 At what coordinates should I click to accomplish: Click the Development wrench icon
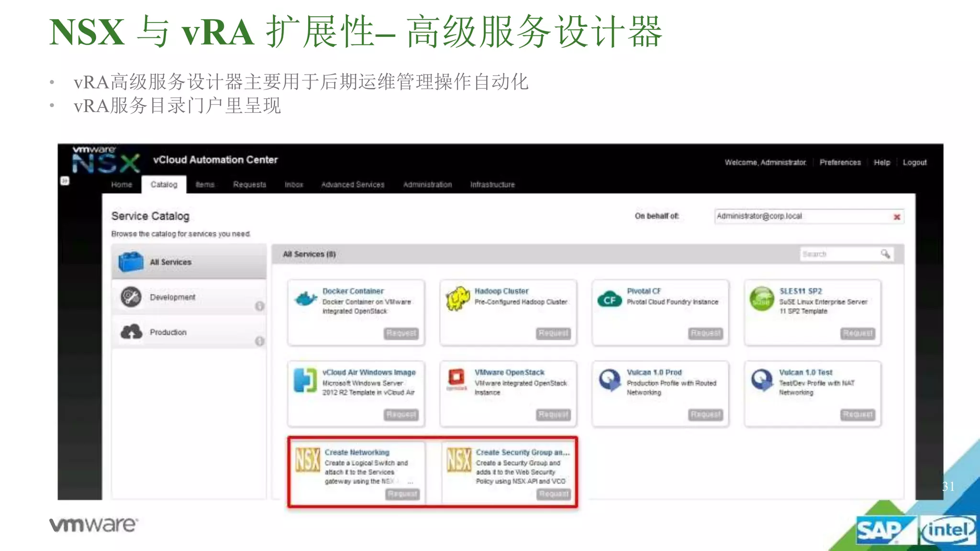pos(131,297)
